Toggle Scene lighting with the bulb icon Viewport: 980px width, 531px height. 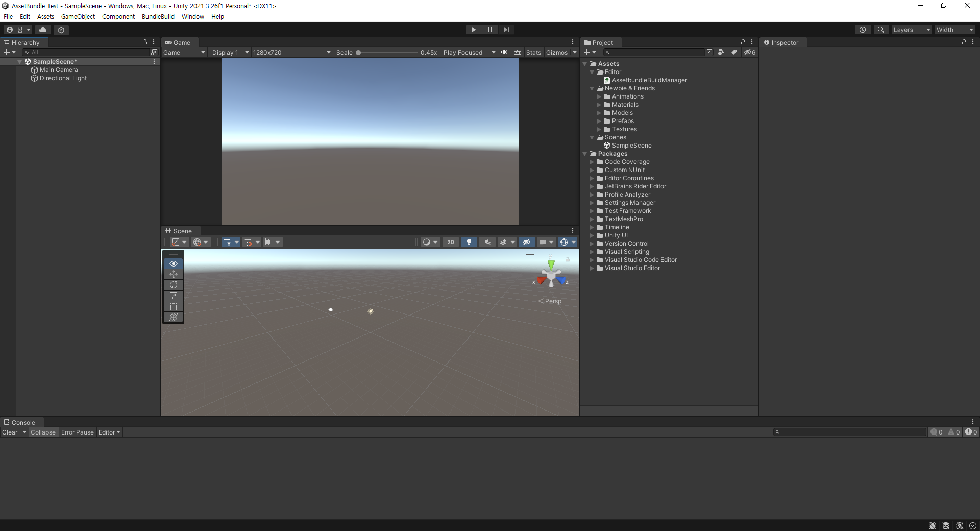[469, 242]
